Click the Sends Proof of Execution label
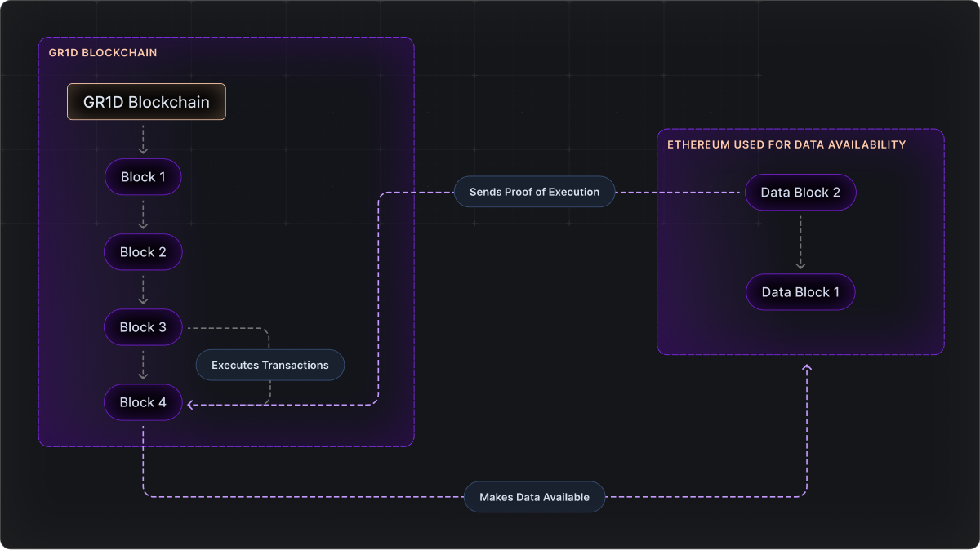 click(x=534, y=192)
